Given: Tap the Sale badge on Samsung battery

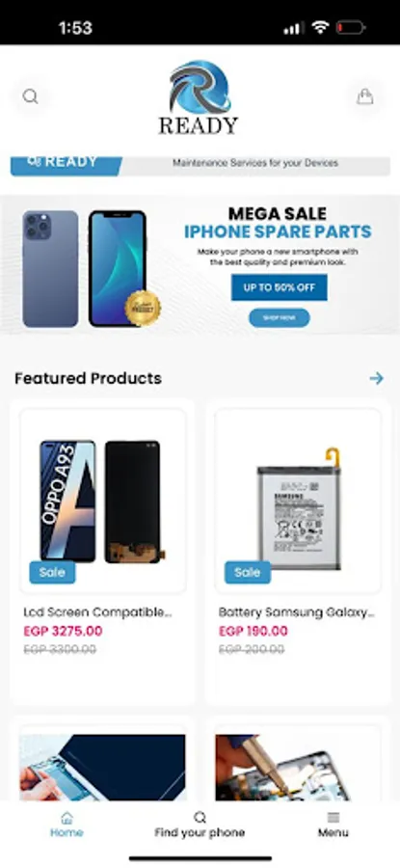Looking at the screenshot, I should click(248, 572).
